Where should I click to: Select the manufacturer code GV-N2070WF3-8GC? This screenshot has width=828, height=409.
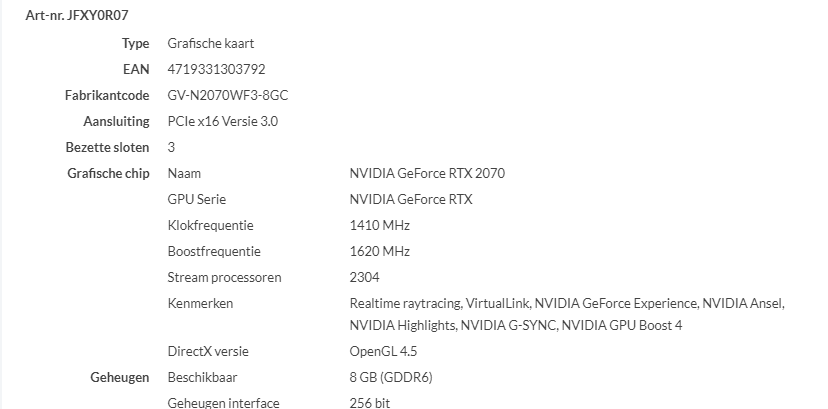point(229,95)
